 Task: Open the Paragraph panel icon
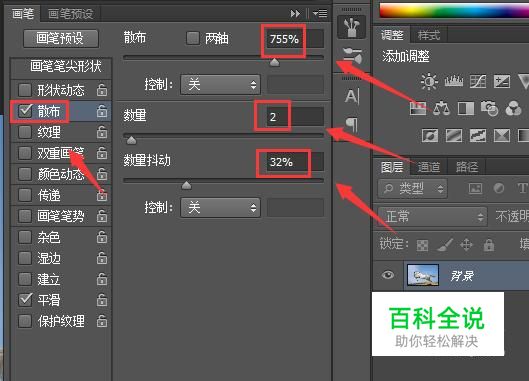tap(352, 124)
